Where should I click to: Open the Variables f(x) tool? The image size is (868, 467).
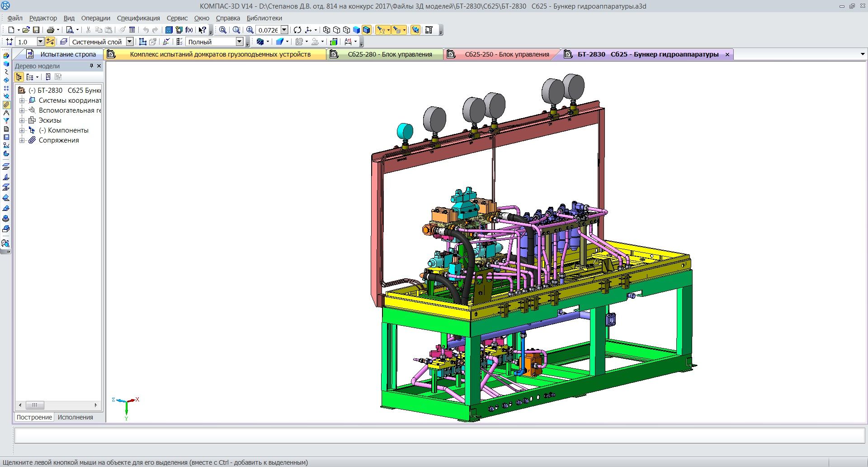point(189,30)
